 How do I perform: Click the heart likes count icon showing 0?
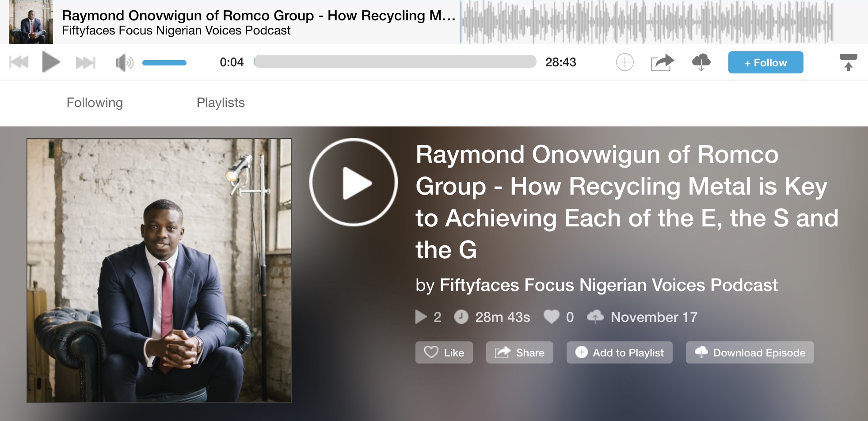551,317
